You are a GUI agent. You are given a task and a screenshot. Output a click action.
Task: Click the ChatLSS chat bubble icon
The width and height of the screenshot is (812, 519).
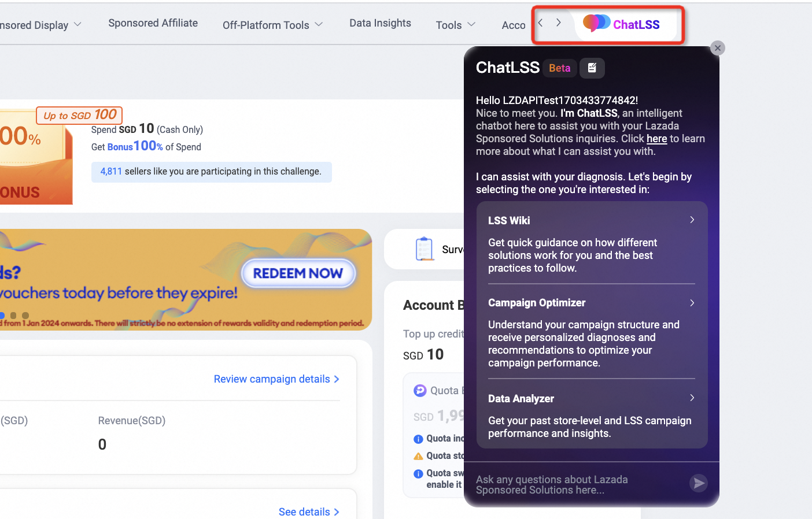click(x=596, y=23)
